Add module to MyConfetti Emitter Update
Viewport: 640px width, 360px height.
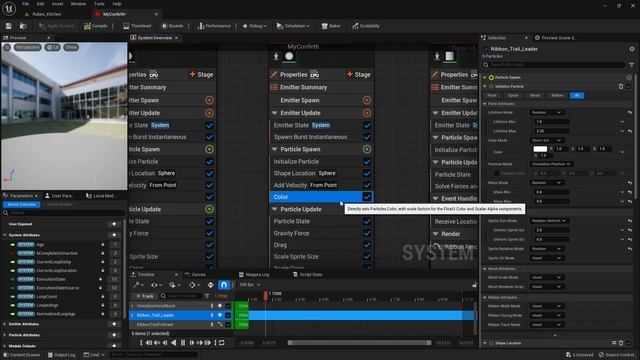tap(367, 113)
